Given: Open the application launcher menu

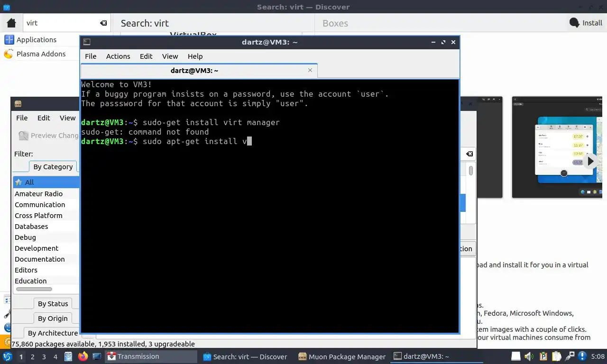Looking at the screenshot, I should [x=8, y=356].
